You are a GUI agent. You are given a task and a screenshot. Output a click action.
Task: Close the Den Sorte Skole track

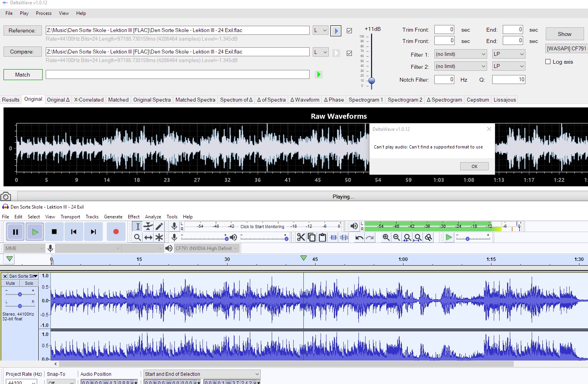pyautogui.click(x=5, y=276)
